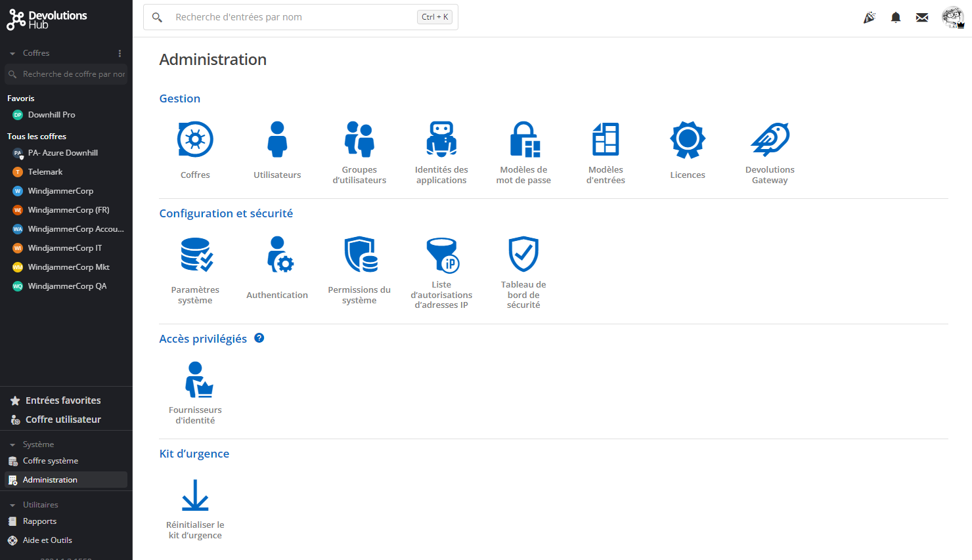Click the Ctrl + K shortcut badge
The width and height of the screenshot is (972, 560).
point(435,17)
